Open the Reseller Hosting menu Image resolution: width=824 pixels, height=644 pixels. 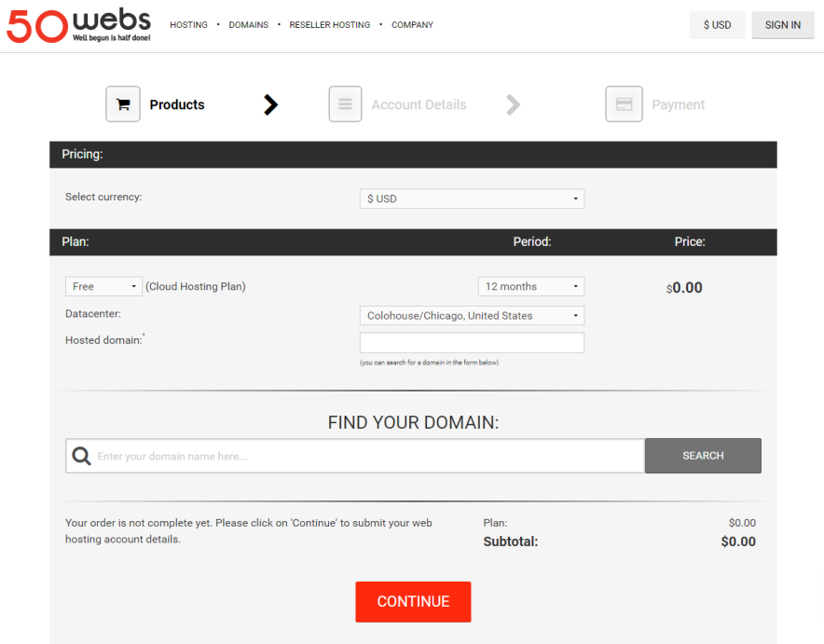click(x=329, y=24)
